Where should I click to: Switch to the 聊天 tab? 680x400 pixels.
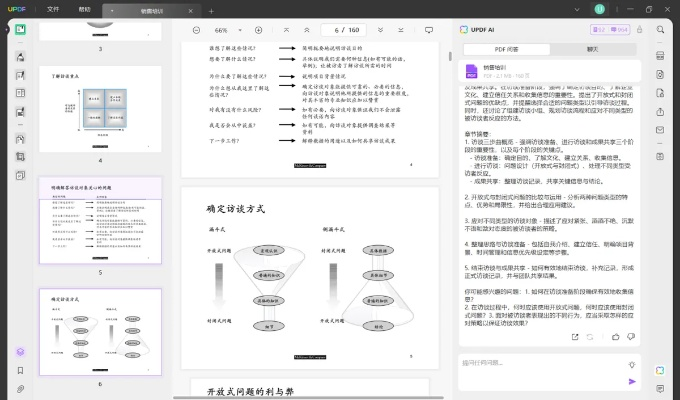592,49
